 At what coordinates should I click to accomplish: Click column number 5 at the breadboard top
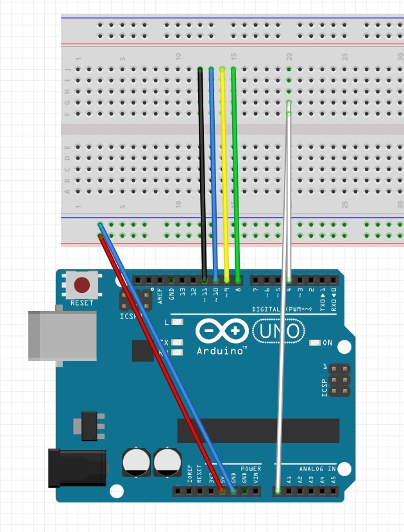coord(123,59)
